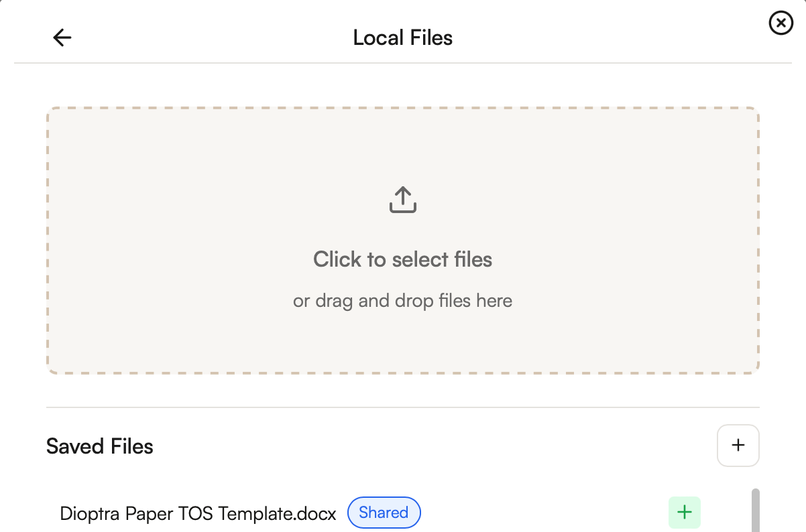Viewport: 806px width, 532px height.
Task: Click the upload tray icon
Action: (403, 200)
